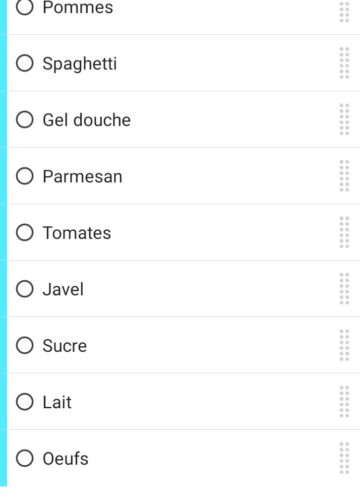Open the Tomates item text
Screen dimensions: 360x504
77,233
